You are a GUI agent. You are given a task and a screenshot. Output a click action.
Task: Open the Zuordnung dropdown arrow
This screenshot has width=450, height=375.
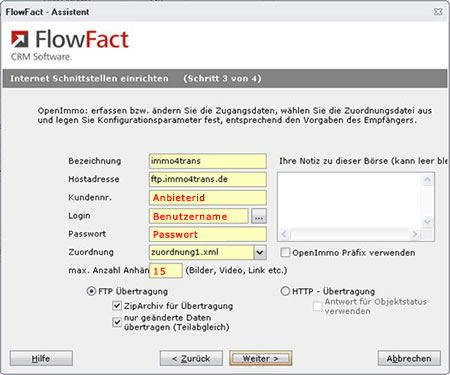[260, 252]
